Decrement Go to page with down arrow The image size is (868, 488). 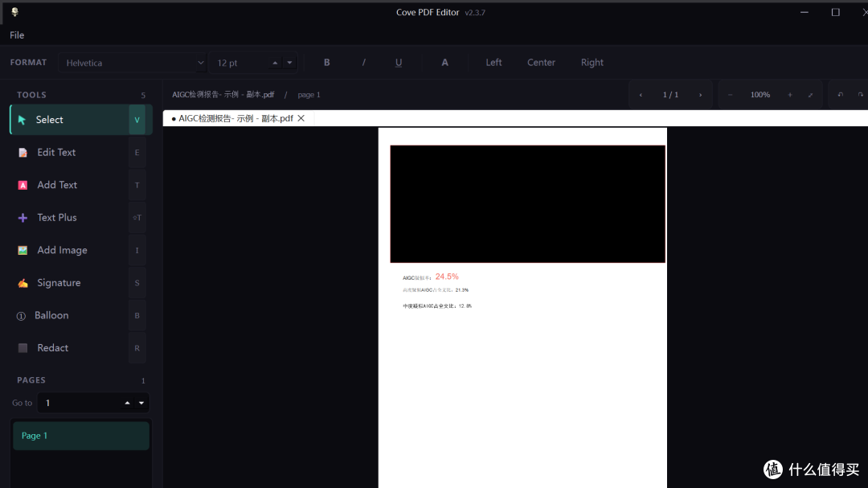pyautogui.click(x=141, y=403)
